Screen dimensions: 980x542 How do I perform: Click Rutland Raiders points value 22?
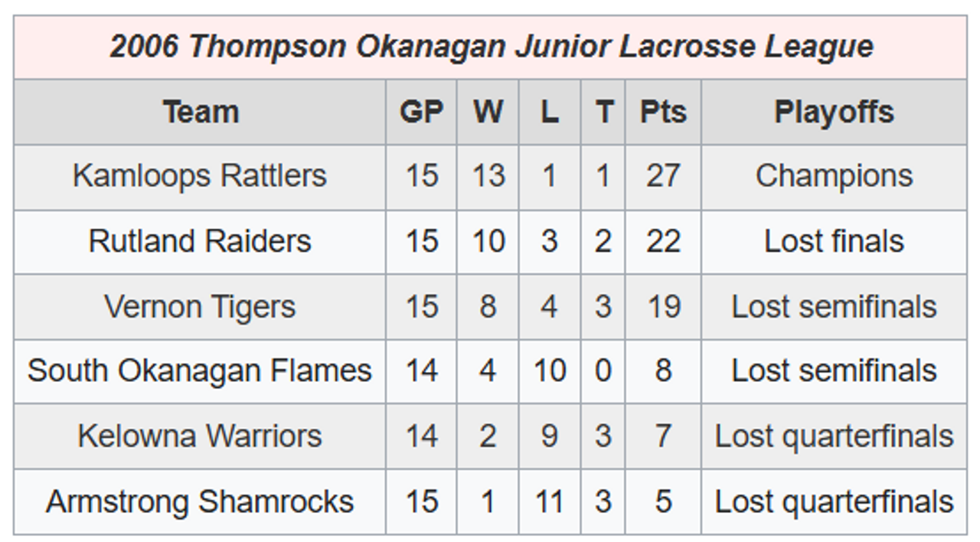pos(663,242)
